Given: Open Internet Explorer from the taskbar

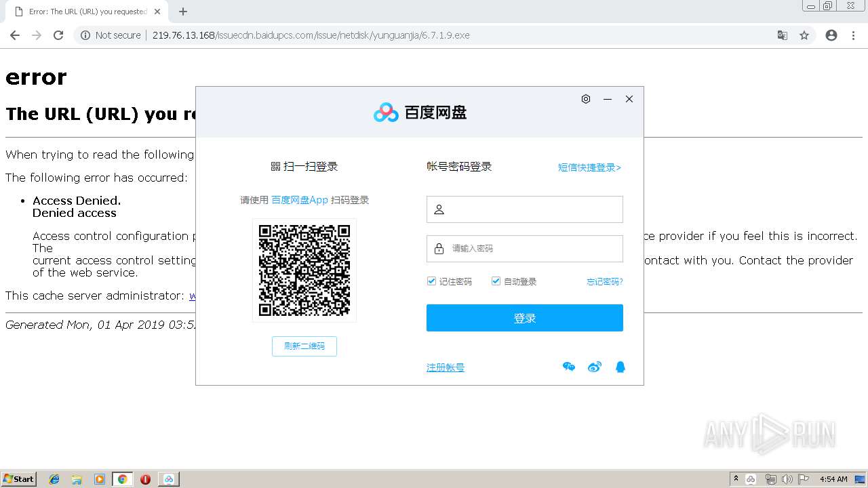Looking at the screenshot, I should [x=55, y=479].
